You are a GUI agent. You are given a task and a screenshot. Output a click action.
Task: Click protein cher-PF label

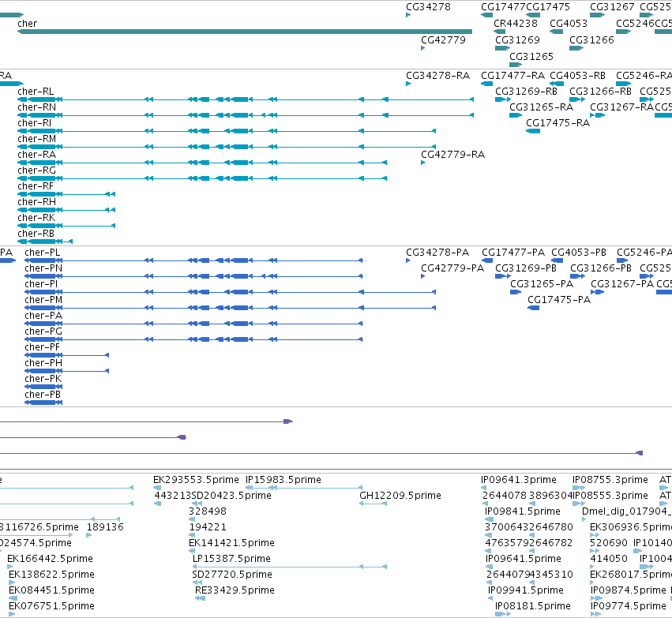[42, 347]
